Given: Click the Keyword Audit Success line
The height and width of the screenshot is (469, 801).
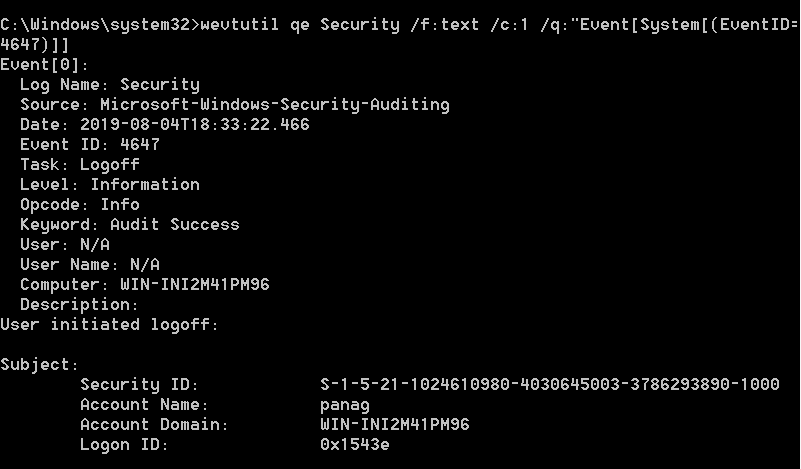Looking at the screenshot, I should tap(129, 225).
